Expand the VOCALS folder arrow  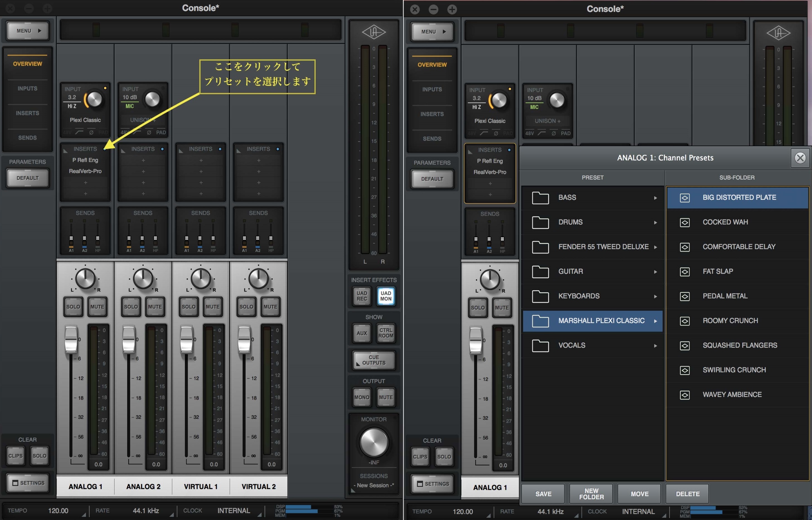(x=655, y=346)
